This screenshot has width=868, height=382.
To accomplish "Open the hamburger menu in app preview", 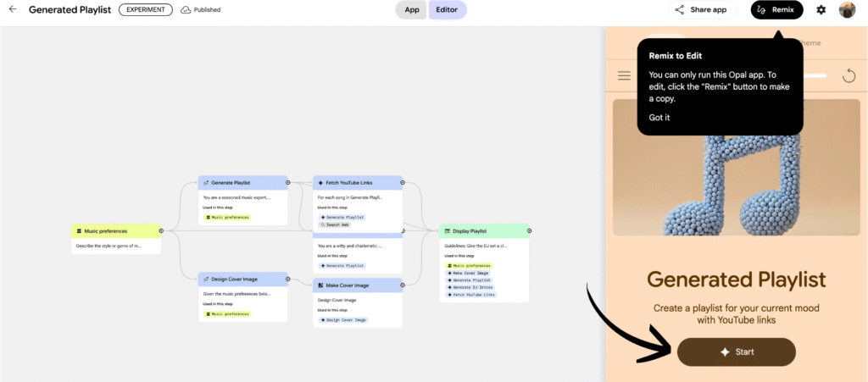I will [625, 75].
